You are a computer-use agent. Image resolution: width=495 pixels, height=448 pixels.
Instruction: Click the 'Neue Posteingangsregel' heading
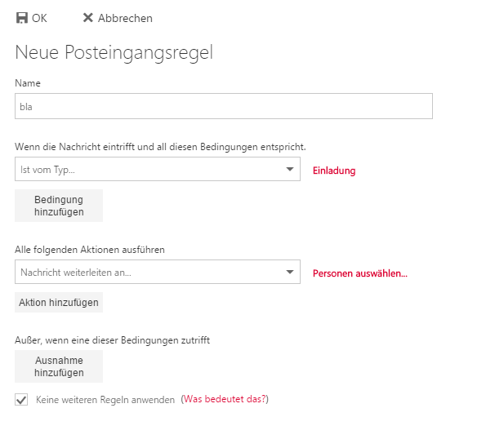[x=114, y=53]
